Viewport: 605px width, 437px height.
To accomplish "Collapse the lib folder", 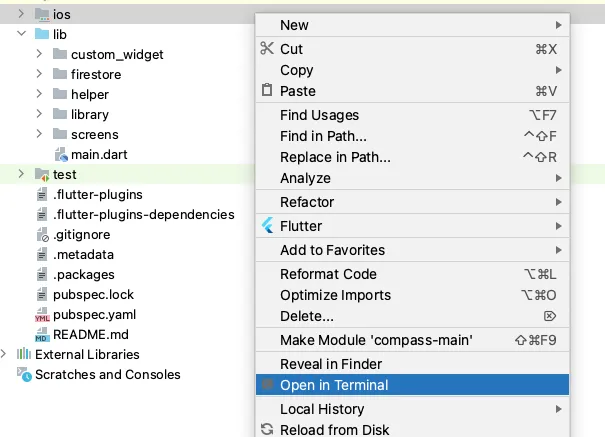I will coord(22,35).
